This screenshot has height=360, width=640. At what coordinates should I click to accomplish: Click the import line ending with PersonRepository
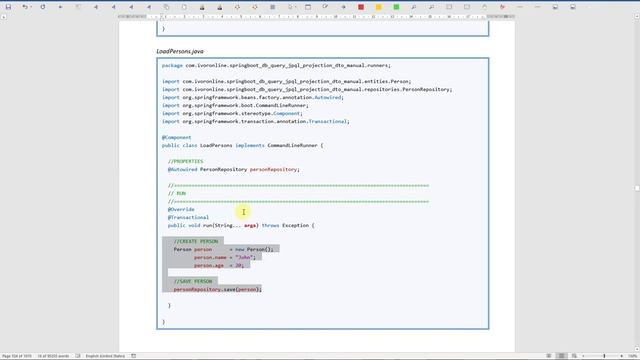(307, 89)
